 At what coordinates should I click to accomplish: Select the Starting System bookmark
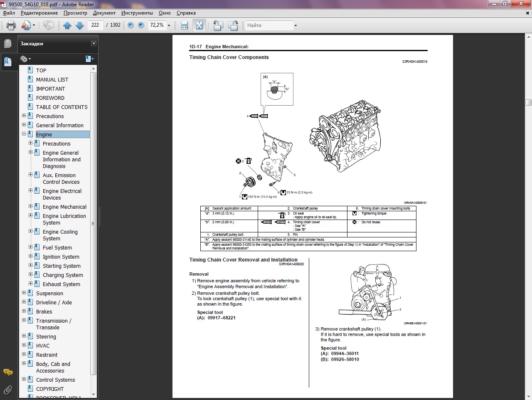(x=62, y=266)
